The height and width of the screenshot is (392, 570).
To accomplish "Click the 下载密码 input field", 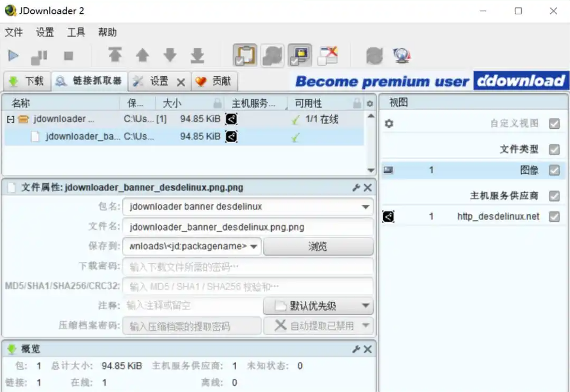I will pyautogui.click(x=248, y=267).
